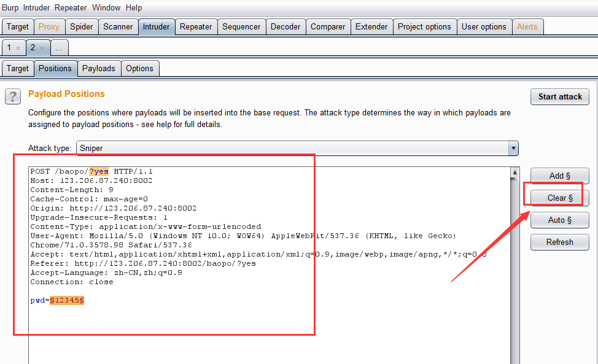Image resolution: width=598 pixels, height=364 pixels.
Task: Switch to the Options sub-tab
Action: point(139,69)
